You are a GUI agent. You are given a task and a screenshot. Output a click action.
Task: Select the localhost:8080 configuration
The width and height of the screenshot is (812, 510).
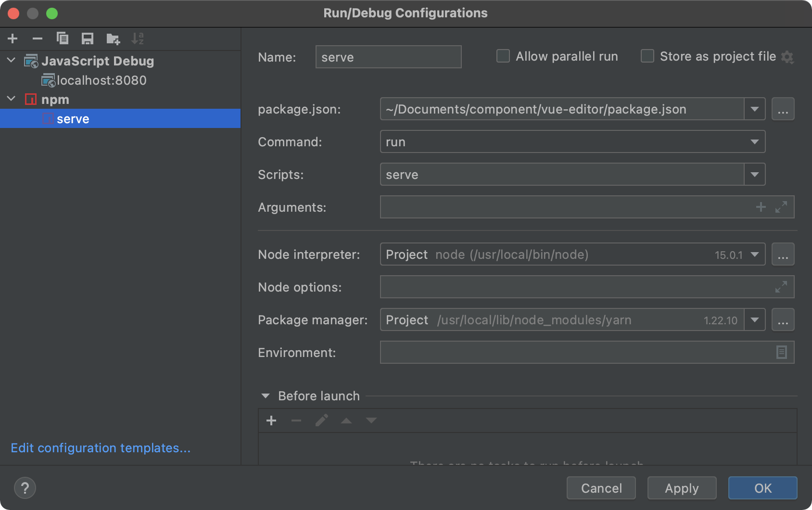click(101, 80)
